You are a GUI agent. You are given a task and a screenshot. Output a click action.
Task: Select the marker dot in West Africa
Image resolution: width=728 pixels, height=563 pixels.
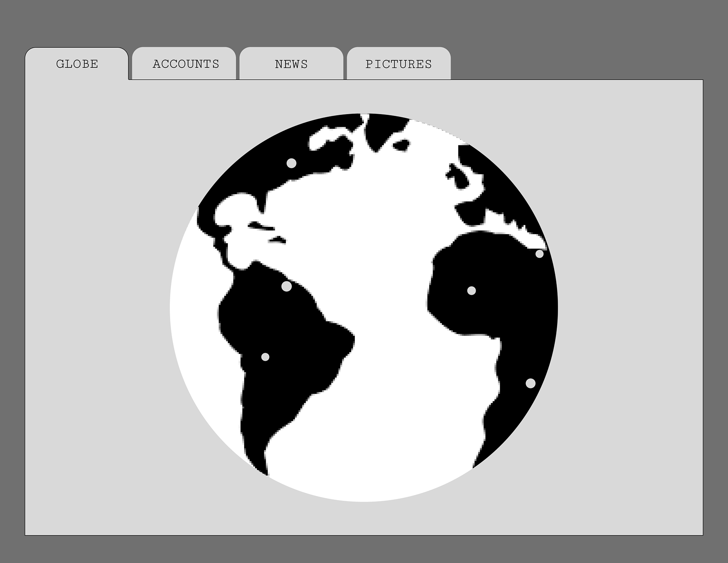[x=471, y=291]
